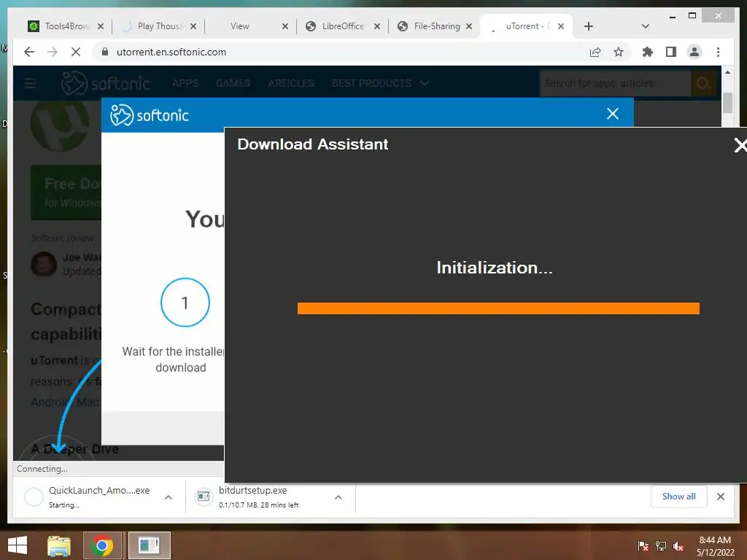Close the downloads bar
This screenshot has width=747, height=560.
tap(720, 497)
